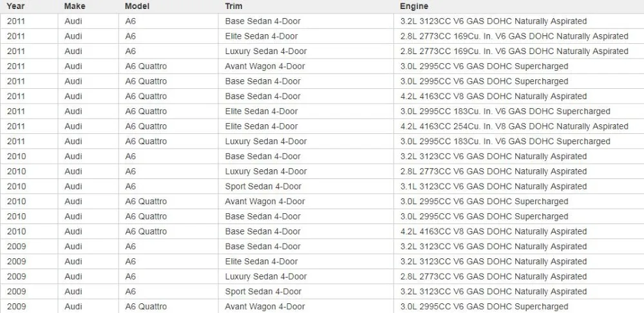Screen dimensions: 644x313
Task: Click the 2011 Year cell in the first row
Action: (x=29, y=21)
